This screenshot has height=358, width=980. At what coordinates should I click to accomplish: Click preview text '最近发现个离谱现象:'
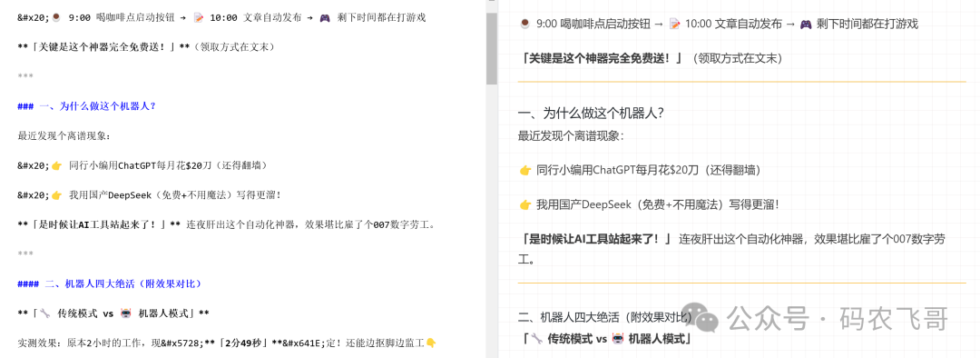point(571,135)
